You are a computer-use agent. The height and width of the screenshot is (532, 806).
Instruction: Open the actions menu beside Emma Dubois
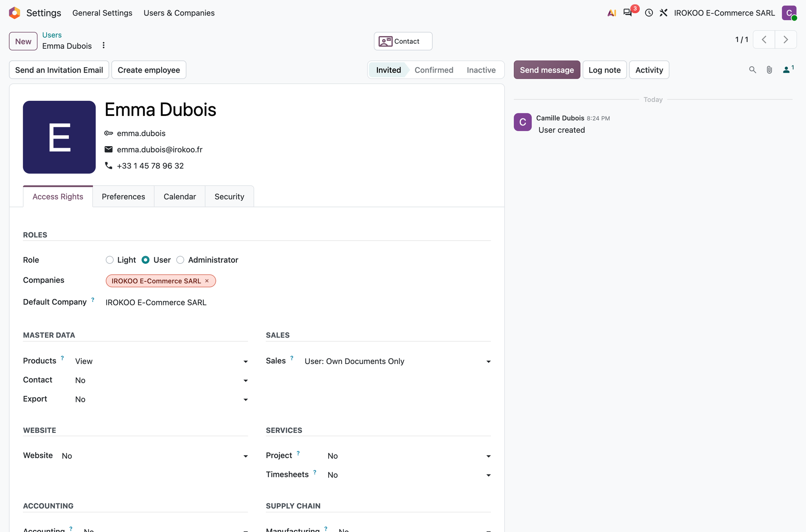coord(104,45)
